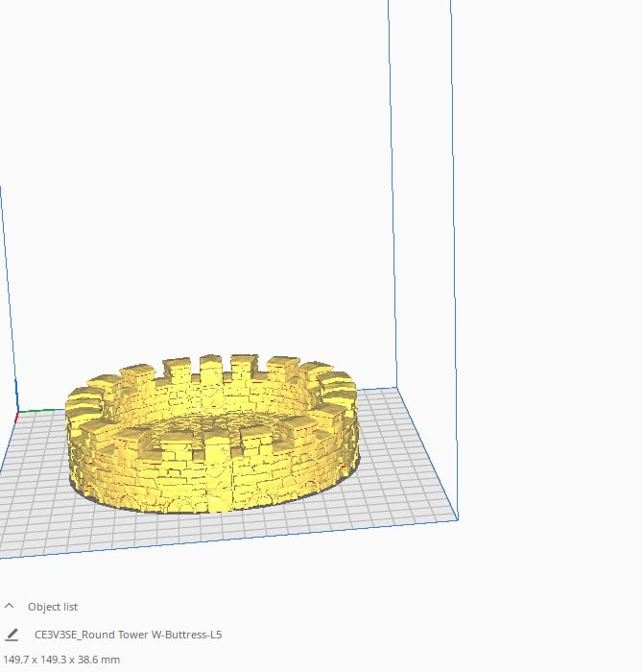Click the build volume's back right vertical edge

[393, 193]
